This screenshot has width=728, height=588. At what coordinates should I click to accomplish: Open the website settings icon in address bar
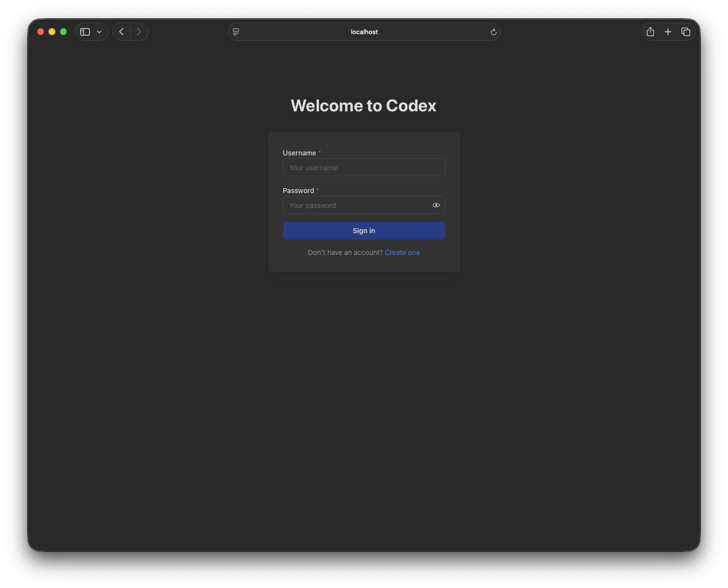236,31
